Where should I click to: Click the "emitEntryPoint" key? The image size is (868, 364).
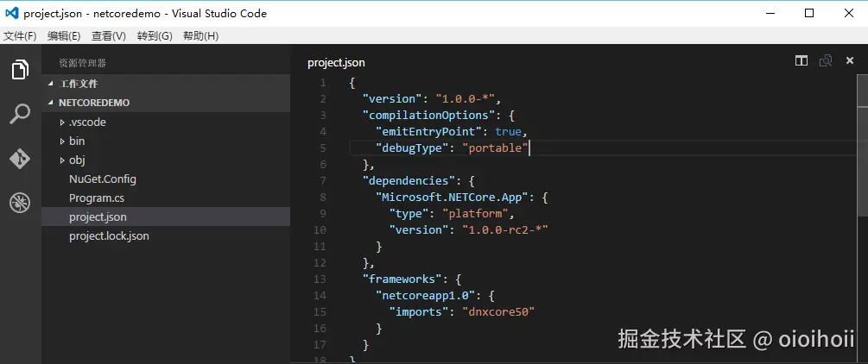(429, 132)
